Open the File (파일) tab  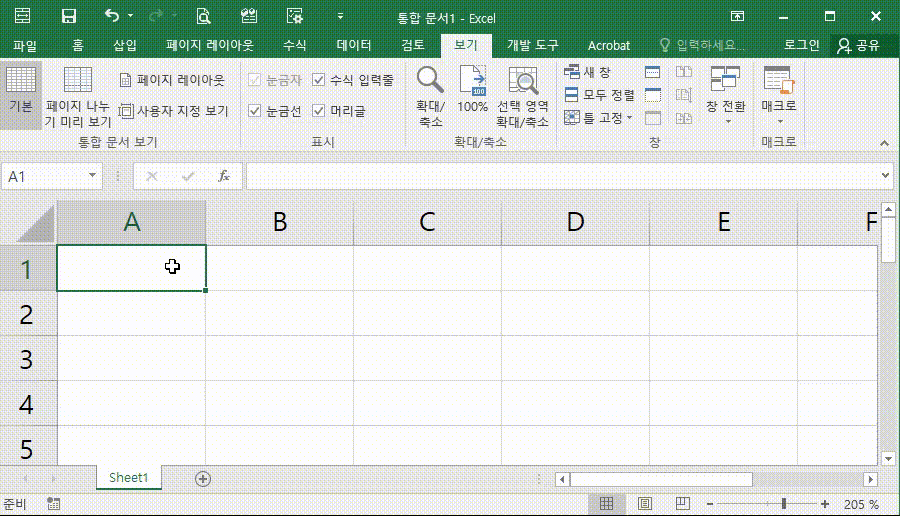pos(25,45)
